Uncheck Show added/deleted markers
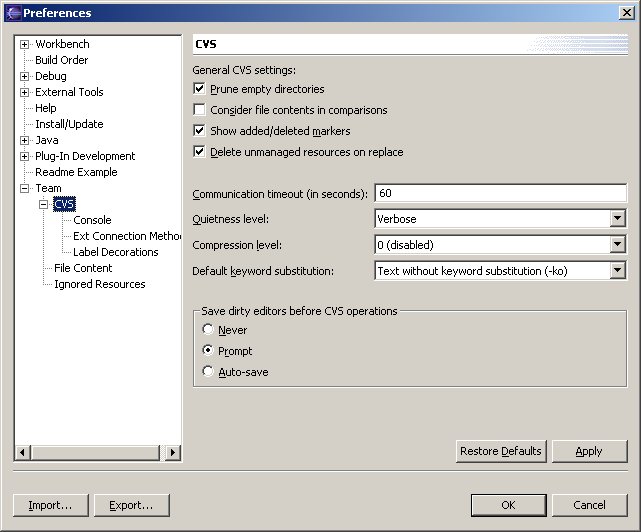 pyautogui.click(x=200, y=131)
